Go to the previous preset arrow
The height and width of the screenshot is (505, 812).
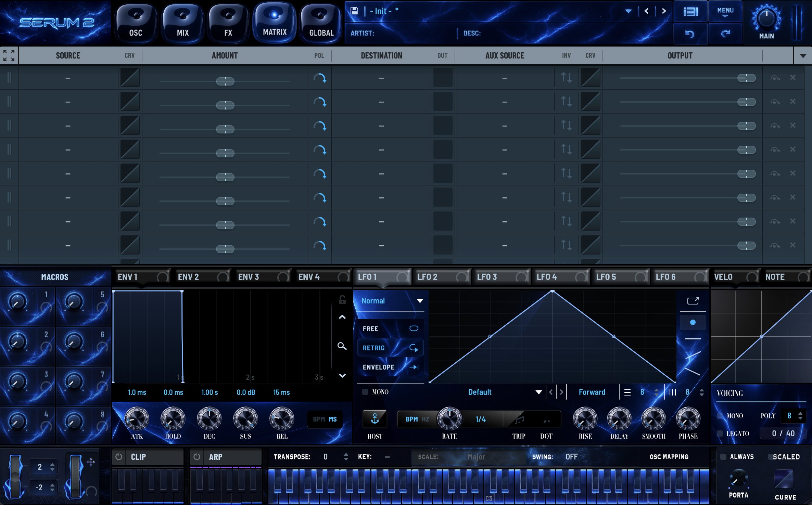pos(646,11)
